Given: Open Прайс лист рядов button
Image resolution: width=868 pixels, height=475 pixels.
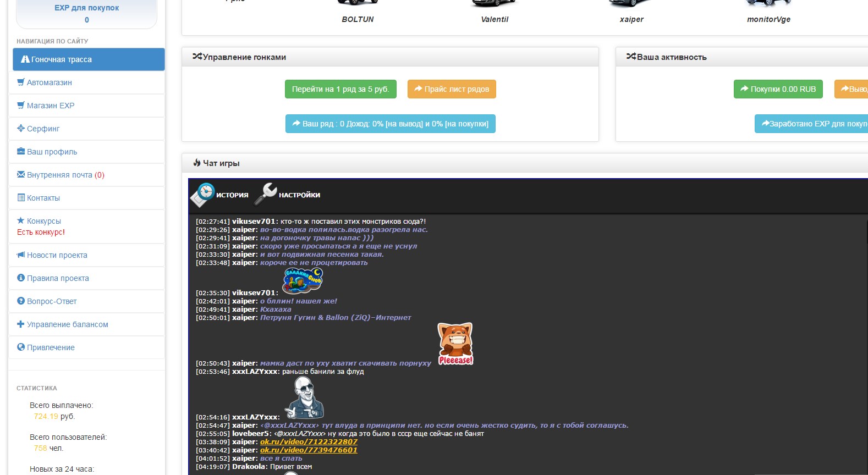Looking at the screenshot, I should pos(451,89).
